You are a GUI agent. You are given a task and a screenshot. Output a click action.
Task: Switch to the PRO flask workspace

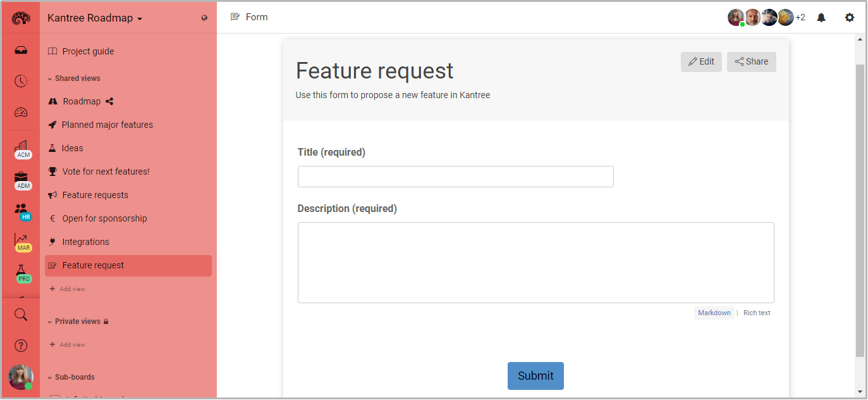[x=22, y=273]
